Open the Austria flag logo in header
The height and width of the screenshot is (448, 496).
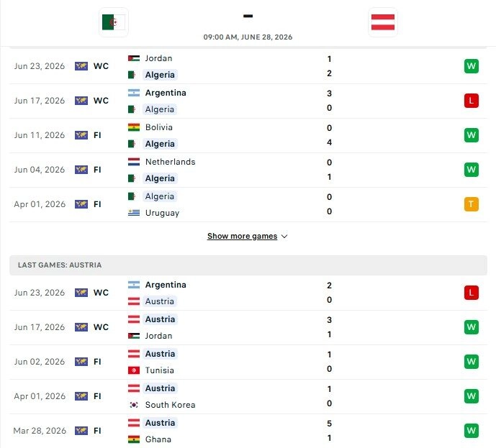pyautogui.click(x=383, y=22)
